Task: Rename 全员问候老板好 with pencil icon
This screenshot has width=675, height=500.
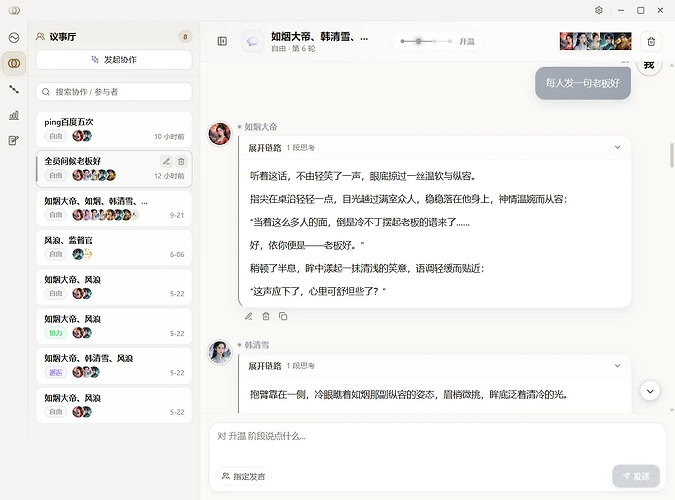Action: point(166,161)
